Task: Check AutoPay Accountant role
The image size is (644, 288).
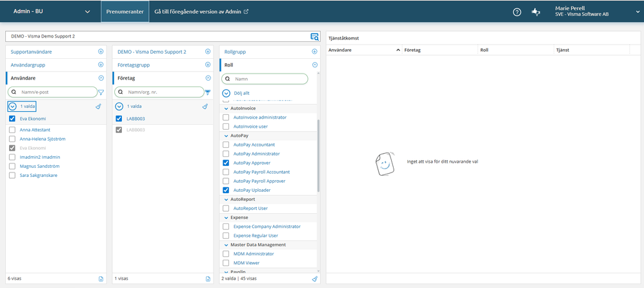Action: (225, 145)
